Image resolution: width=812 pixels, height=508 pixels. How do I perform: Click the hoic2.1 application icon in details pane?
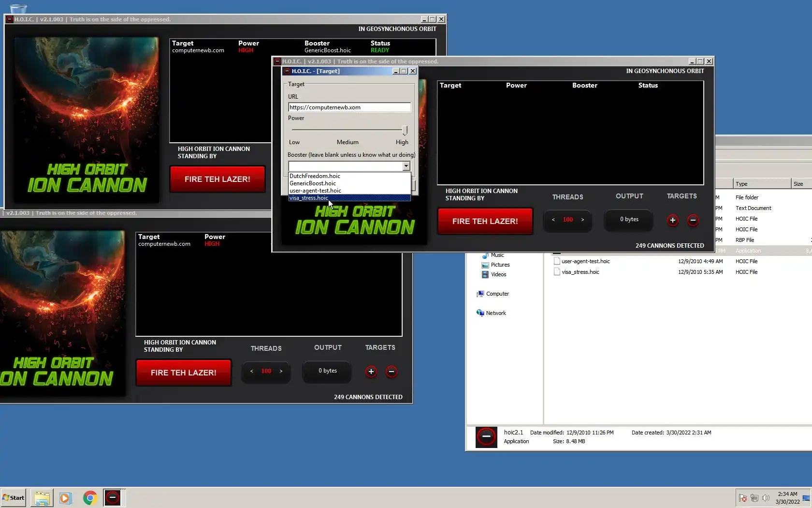(x=486, y=437)
